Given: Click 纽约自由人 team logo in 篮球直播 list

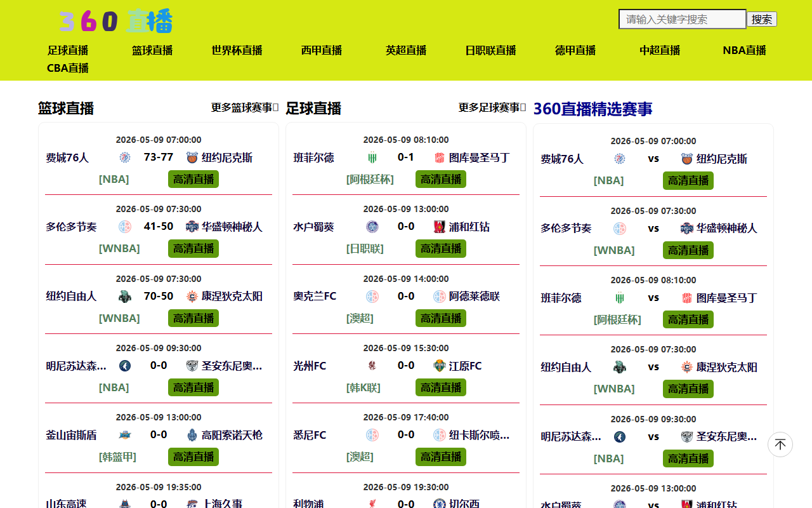Looking at the screenshot, I should [x=125, y=296].
